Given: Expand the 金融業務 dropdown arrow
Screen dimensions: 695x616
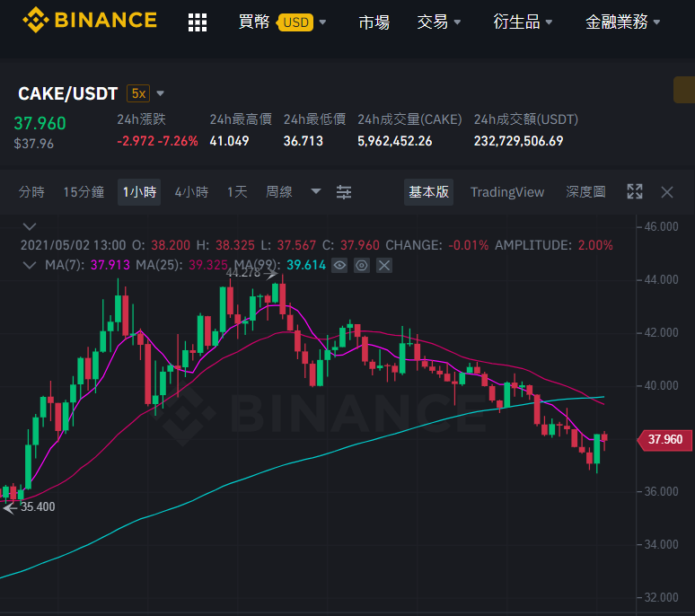Looking at the screenshot, I should [x=657, y=22].
